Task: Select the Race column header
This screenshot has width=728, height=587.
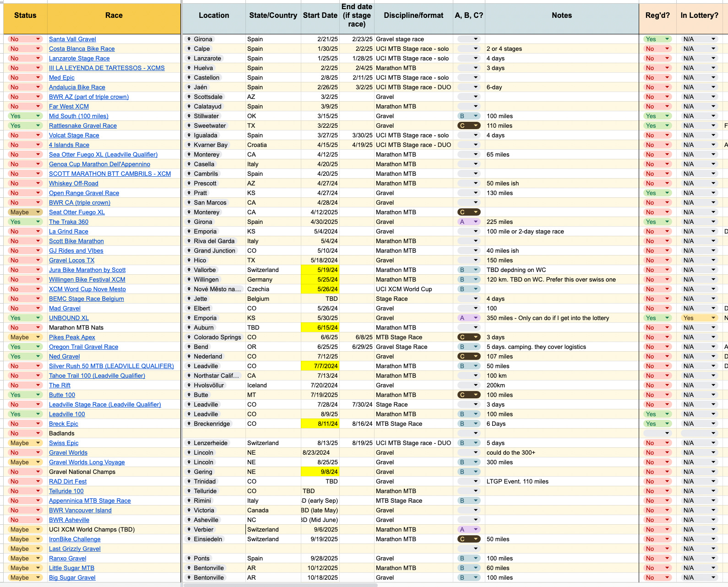Action: 114,18
